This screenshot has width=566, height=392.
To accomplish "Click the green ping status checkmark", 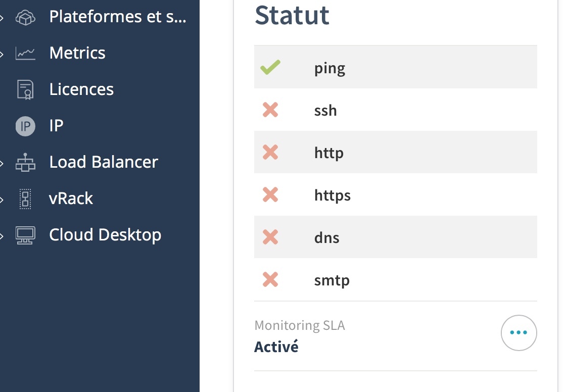I will click(270, 67).
